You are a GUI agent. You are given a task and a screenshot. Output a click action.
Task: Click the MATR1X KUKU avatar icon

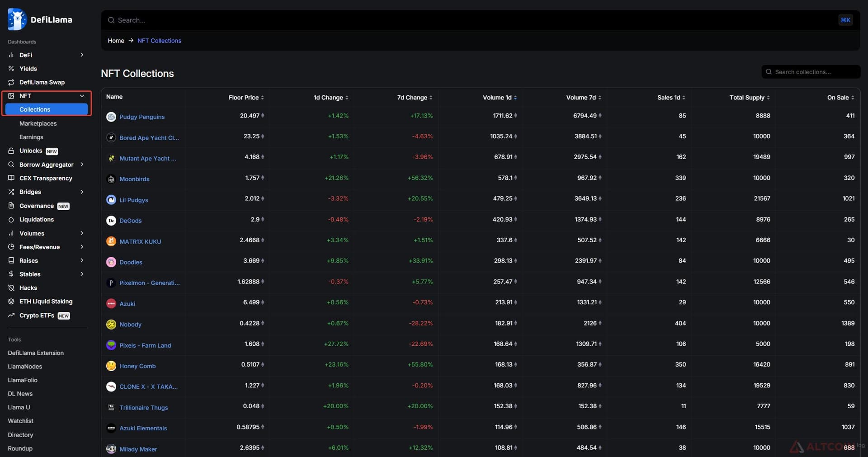111,241
